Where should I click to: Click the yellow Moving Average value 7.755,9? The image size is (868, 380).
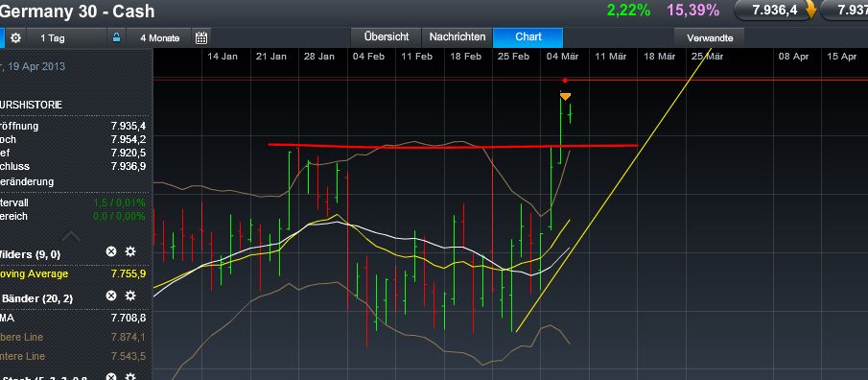click(x=129, y=273)
